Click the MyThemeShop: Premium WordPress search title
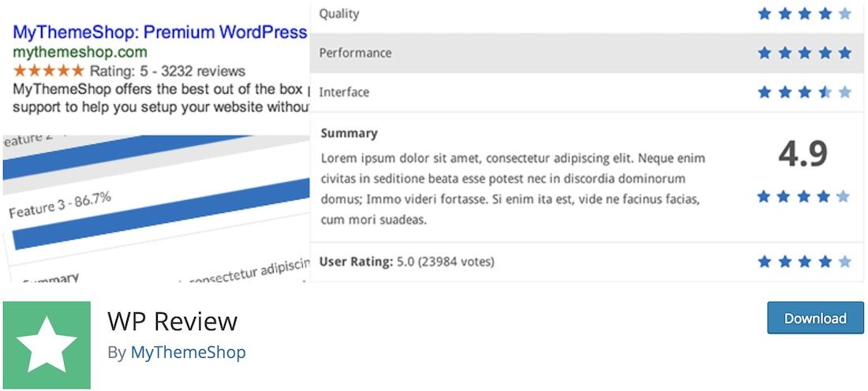This screenshot has width=868, height=391. [159, 32]
